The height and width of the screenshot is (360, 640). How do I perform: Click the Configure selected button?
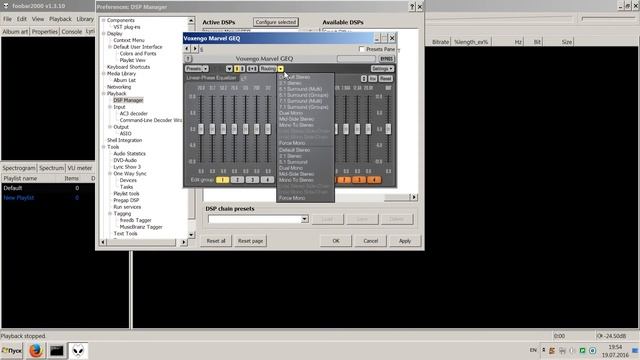[x=276, y=22]
